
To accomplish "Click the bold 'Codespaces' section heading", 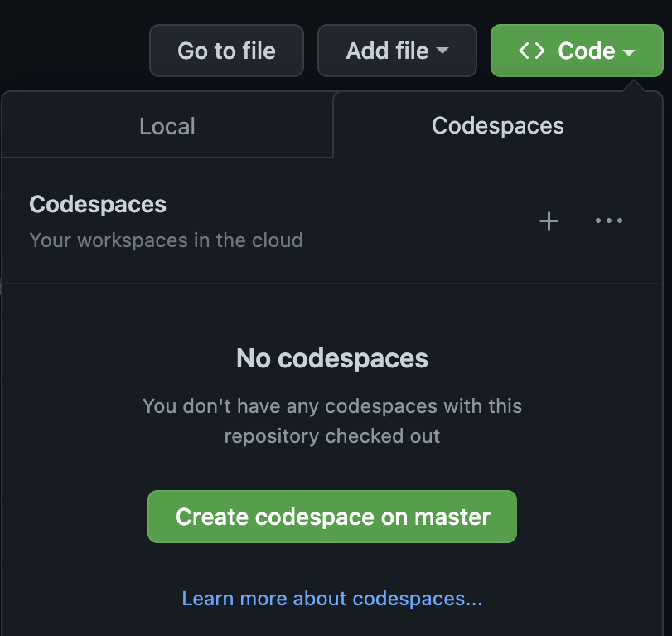I will click(x=98, y=204).
